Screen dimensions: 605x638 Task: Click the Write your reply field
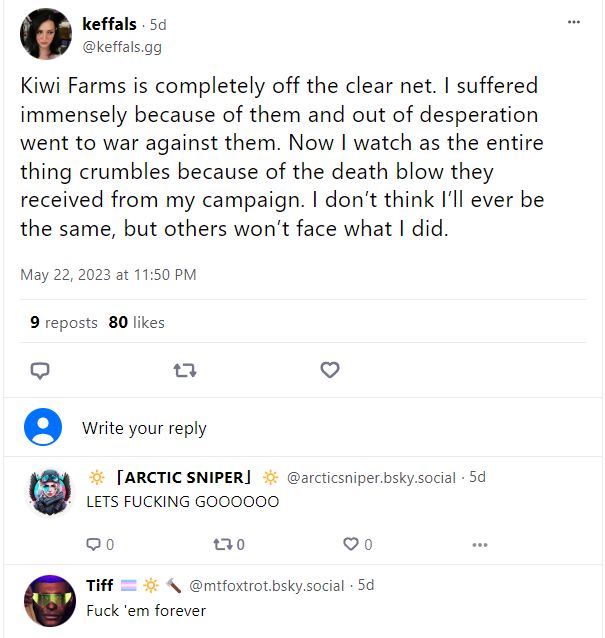pos(144,428)
